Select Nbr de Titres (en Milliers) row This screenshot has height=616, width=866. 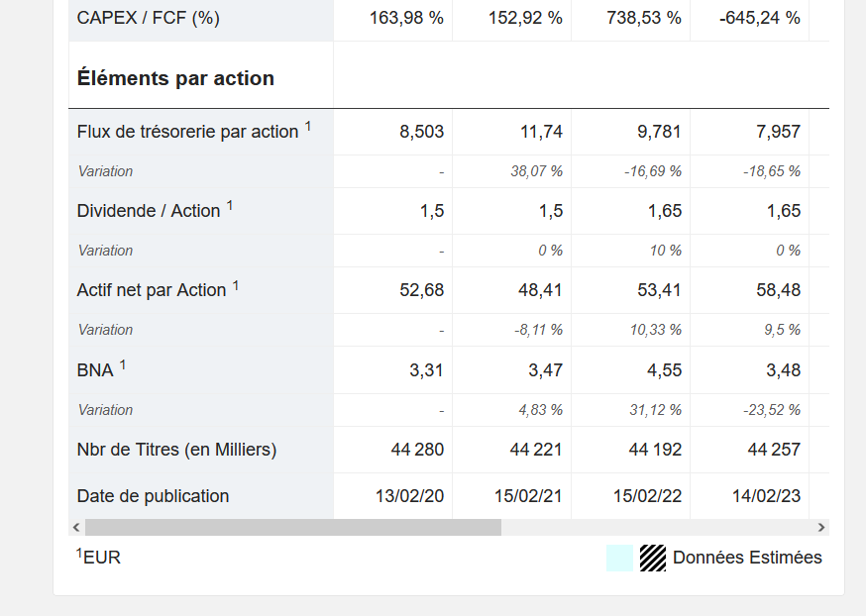tap(176, 450)
